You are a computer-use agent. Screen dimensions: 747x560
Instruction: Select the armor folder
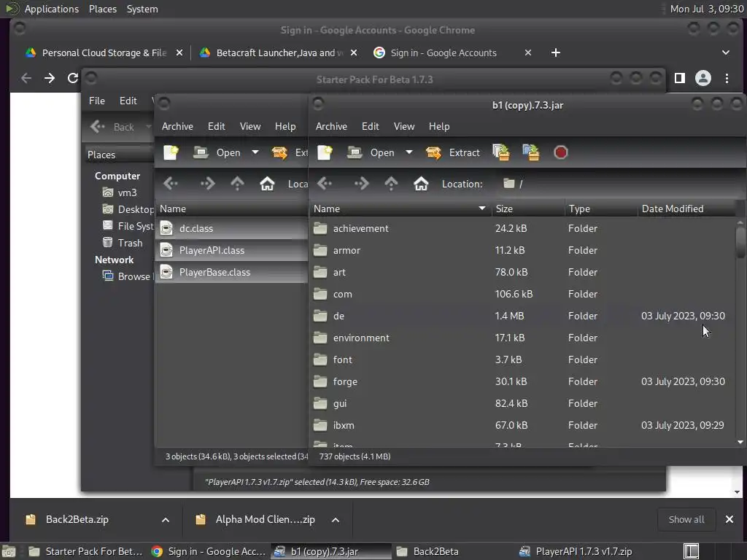[x=522, y=251]
